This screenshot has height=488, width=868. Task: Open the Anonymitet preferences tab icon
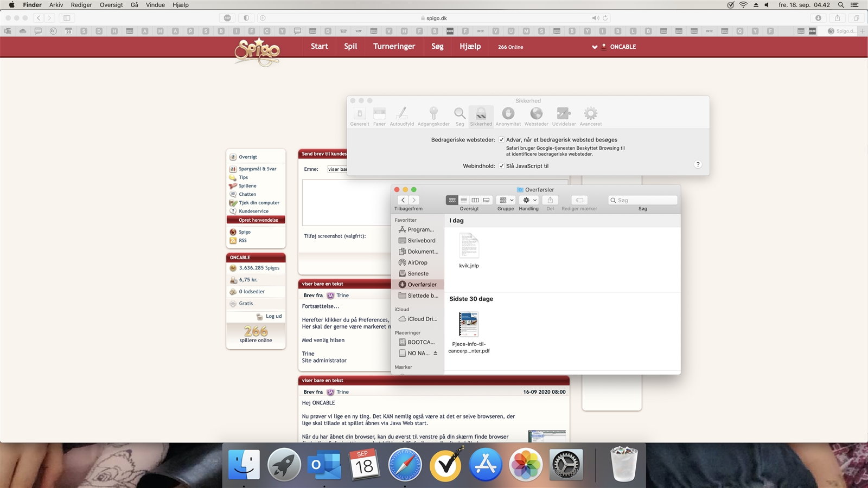click(508, 113)
